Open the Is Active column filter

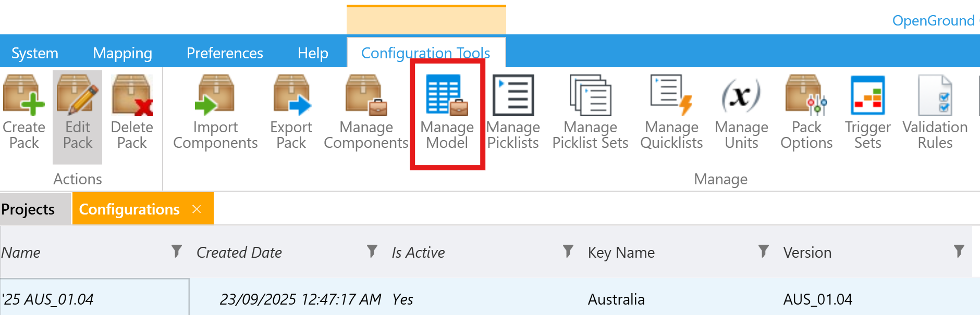point(568,251)
